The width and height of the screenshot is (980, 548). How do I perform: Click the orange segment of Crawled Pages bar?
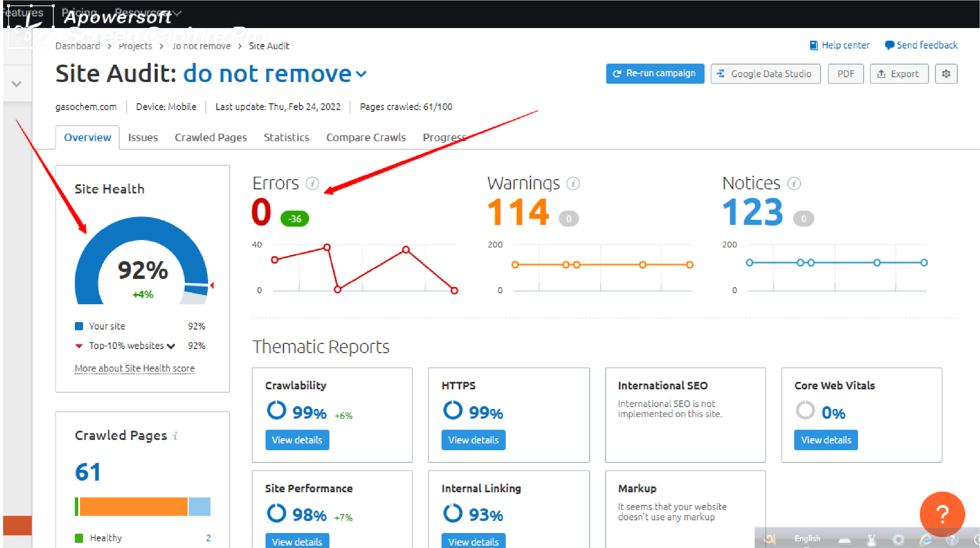click(x=133, y=507)
